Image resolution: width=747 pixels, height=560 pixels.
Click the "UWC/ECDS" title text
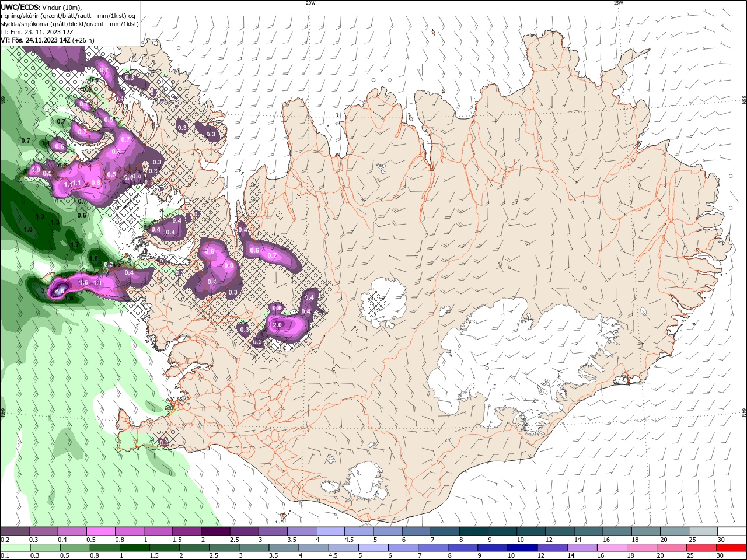(20, 7)
